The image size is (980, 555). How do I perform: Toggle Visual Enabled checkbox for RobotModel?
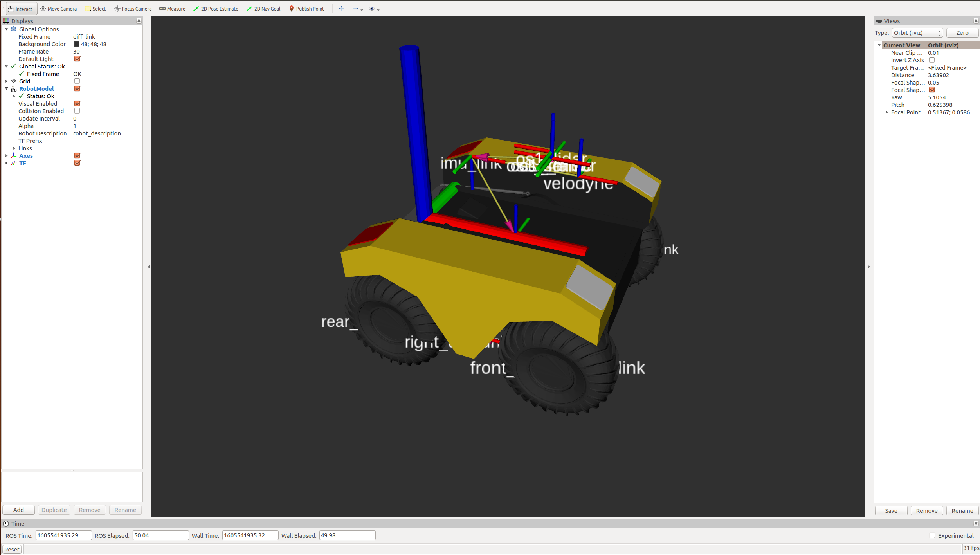[x=77, y=104]
